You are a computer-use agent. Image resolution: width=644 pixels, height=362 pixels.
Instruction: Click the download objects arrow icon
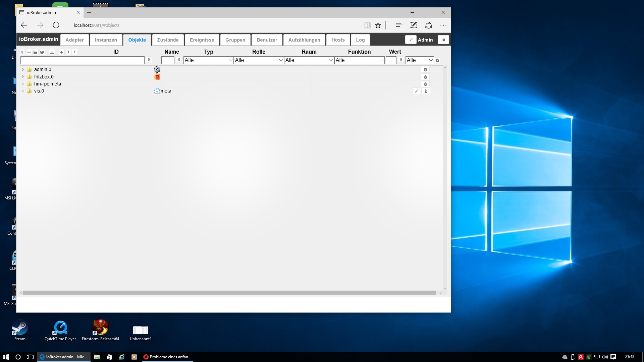click(75, 52)
